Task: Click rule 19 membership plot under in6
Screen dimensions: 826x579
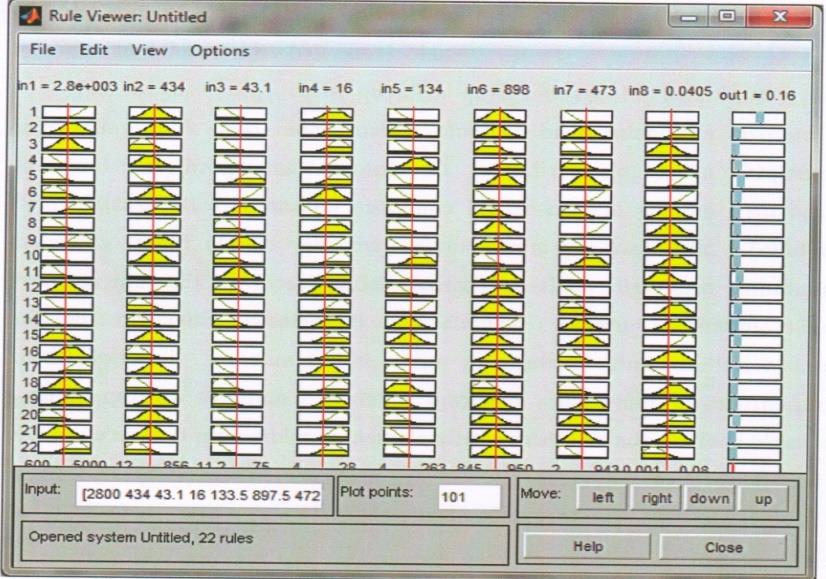Action: click(x=496, y=403)
